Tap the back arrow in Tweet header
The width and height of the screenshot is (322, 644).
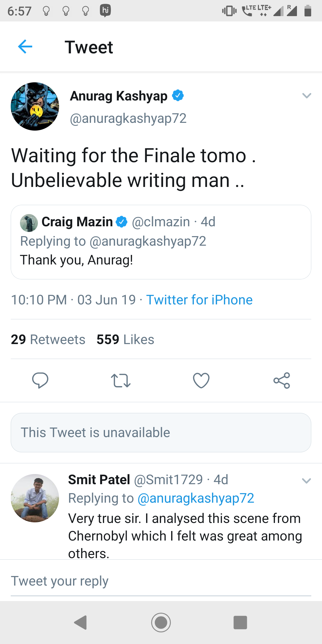pos(25,47)
